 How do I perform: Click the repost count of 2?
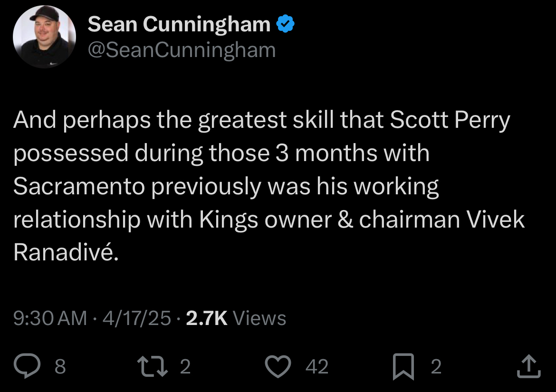click(186, 366)
